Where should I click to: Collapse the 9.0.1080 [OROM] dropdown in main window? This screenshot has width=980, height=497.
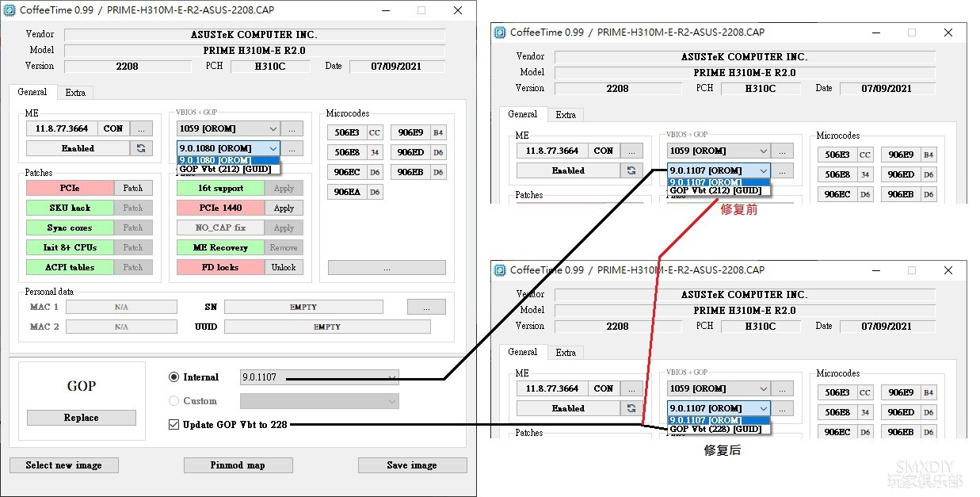(x=229, y=148)
